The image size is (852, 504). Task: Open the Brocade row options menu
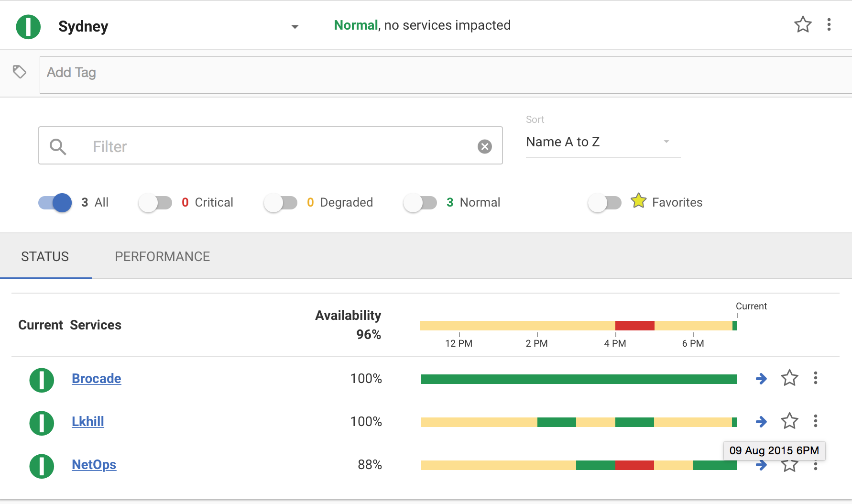[816, 378]
